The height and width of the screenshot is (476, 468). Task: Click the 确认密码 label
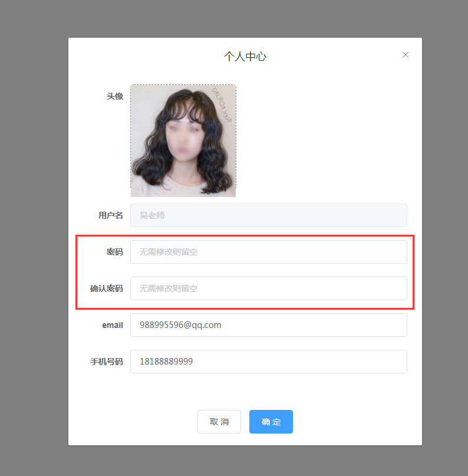[x=107, y=288]
